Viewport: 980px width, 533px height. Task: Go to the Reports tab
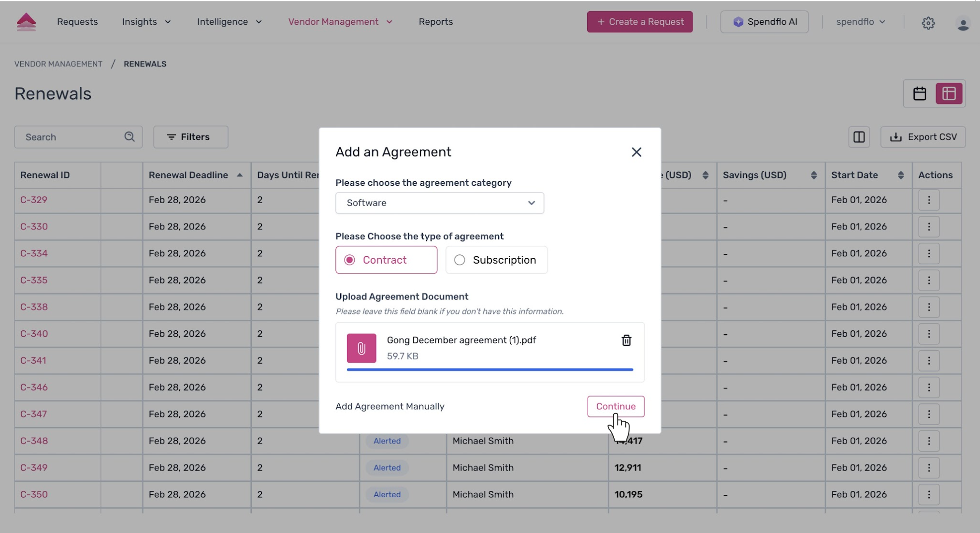click(x=435, y=22)
